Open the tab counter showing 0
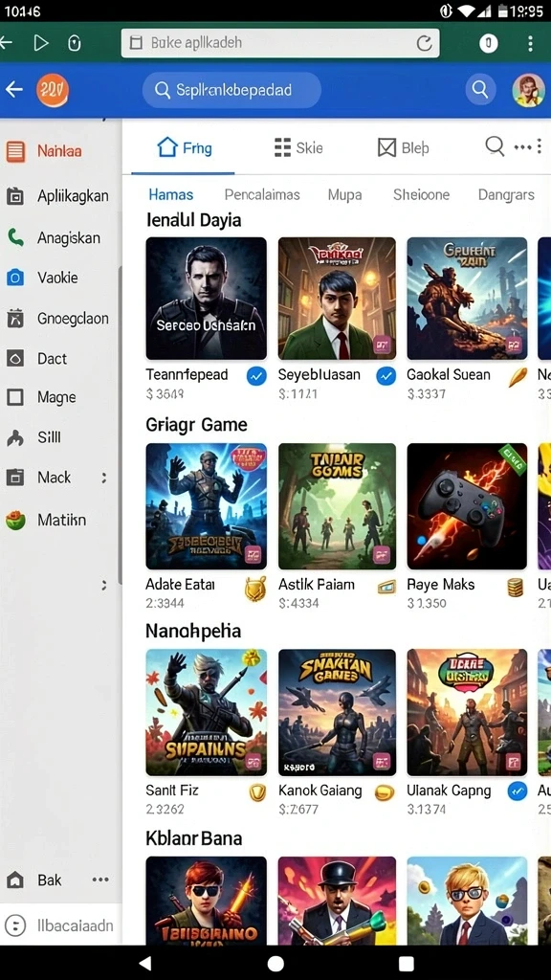This screenshot has height=980, width=551. [x=489, y=43]
